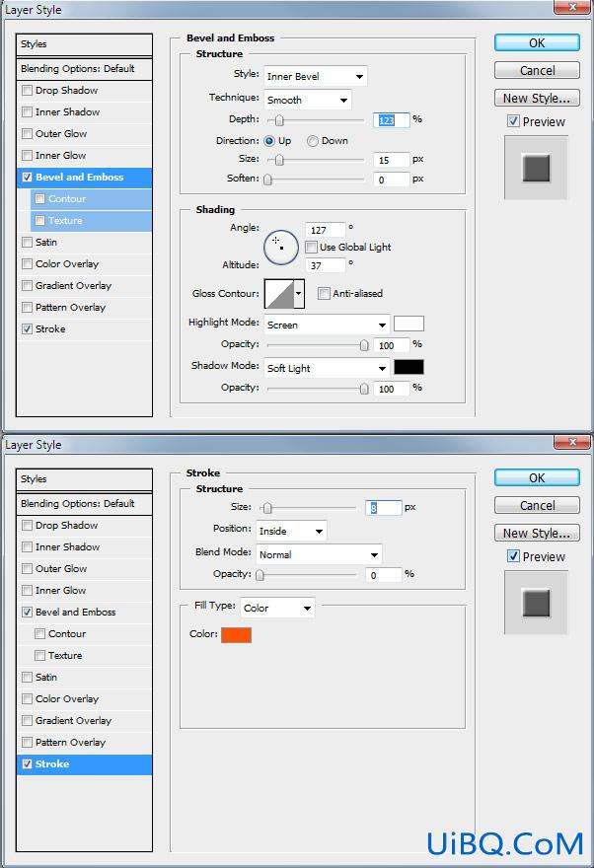The height and width of the screenshot is (868, 594).
Task: Select Blending Options: Default in top dialog
Action: tap(84, 69)
